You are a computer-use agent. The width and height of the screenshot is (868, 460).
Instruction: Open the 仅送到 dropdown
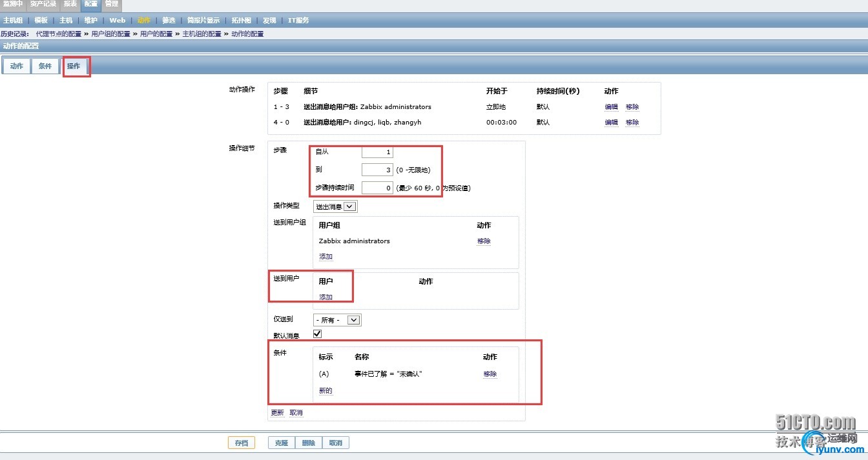337,320
